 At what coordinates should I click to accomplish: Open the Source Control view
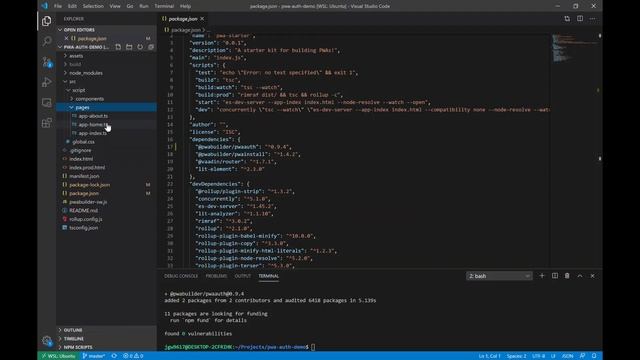coord(47,62)
